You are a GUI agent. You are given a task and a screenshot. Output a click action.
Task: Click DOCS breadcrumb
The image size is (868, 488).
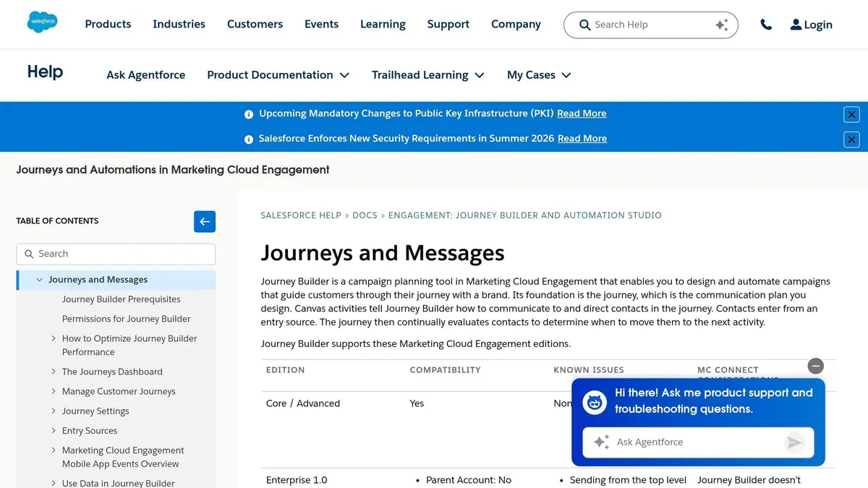(x=365, y=215)
